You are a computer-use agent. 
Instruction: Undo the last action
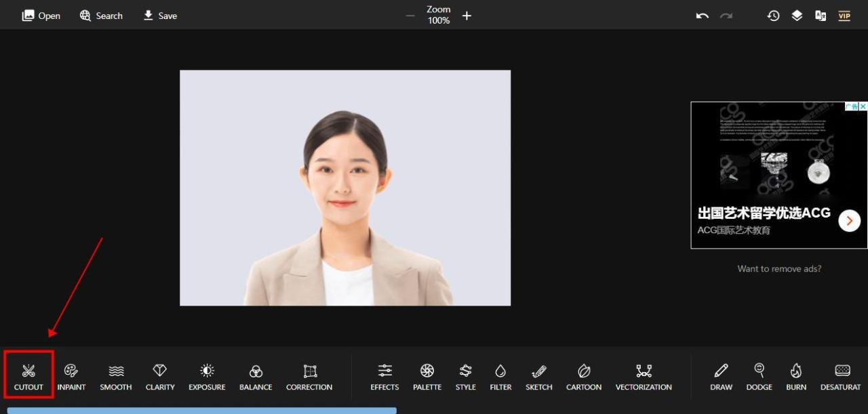703,16
